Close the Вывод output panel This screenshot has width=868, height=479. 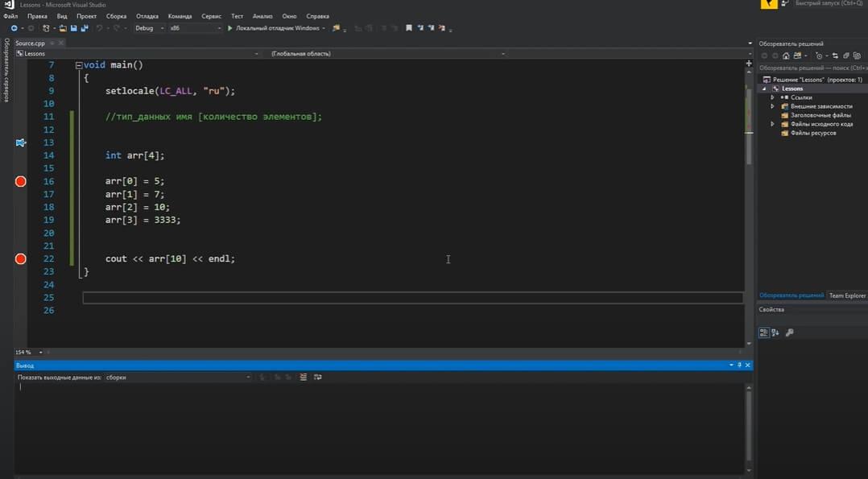pyautogui.click(x=748, y=365)
